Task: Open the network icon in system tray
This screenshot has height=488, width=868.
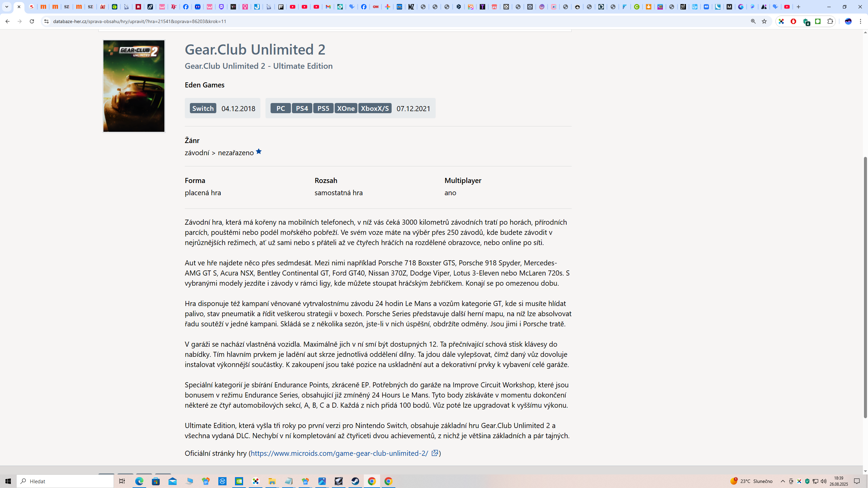Action: pyautogui.click(x=815, y=481)
